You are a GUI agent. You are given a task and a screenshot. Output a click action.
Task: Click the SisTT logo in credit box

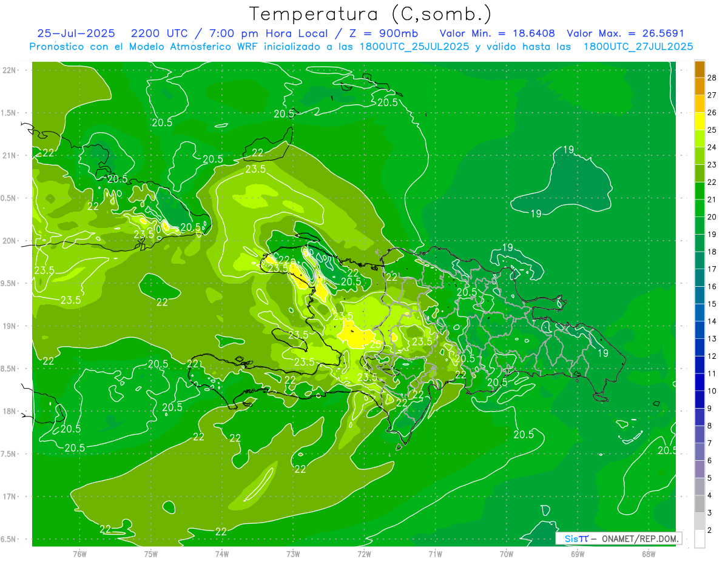576,538
